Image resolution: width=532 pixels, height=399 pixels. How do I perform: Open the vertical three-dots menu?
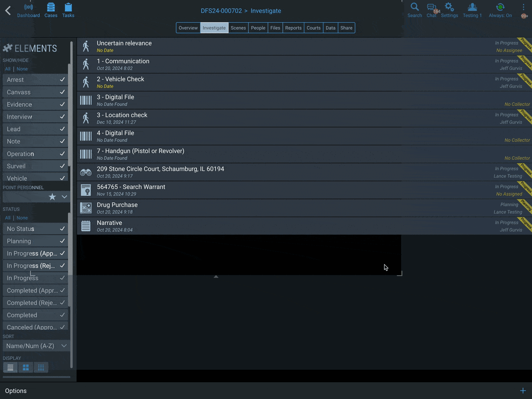523,7
